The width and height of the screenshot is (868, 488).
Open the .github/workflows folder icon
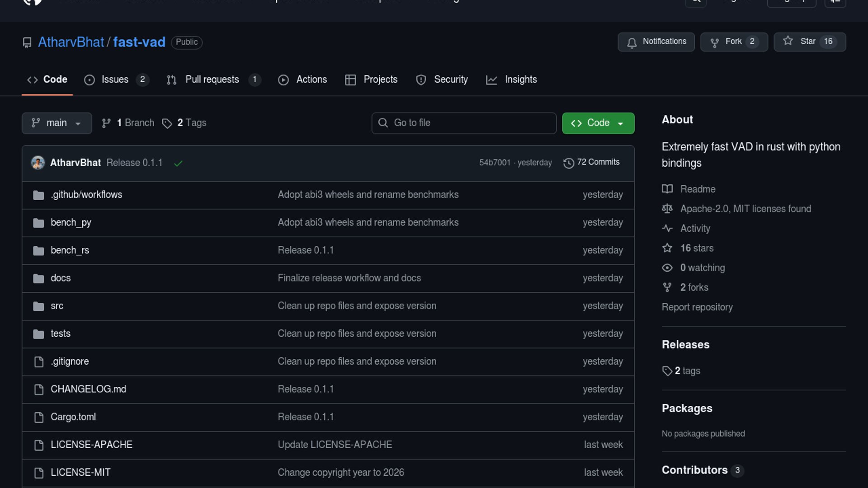coord(38,195)
